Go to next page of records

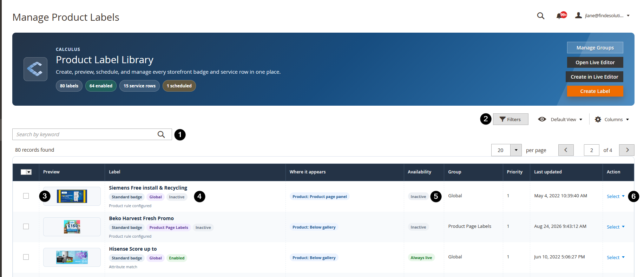pos(627,150)
